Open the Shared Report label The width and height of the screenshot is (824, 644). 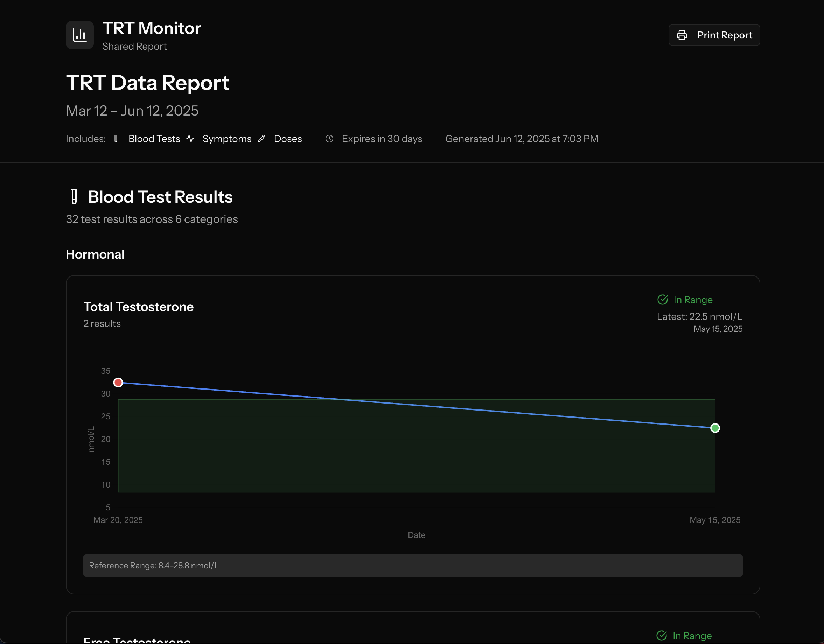[x=134, y=46]
